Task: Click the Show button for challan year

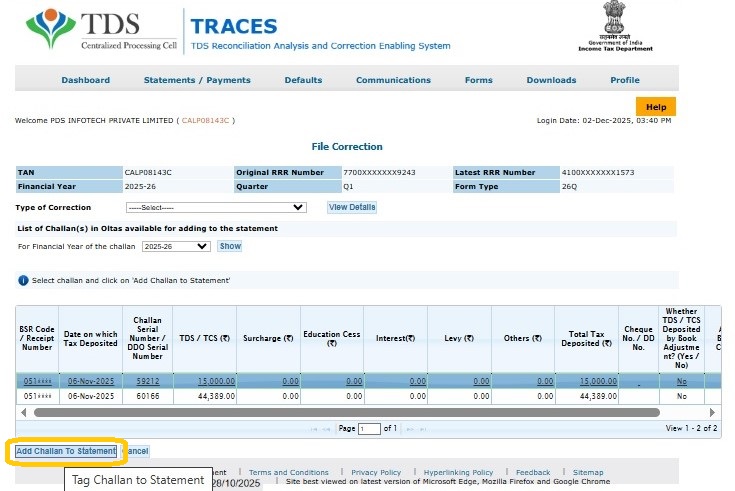Action: (x=230, y=246)
